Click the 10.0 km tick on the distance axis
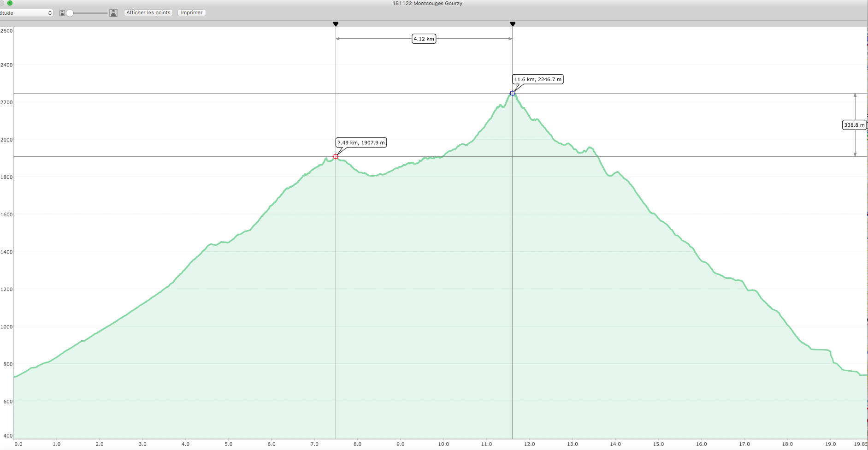Screen dimensions: 868x450 [x=443, y=444]
